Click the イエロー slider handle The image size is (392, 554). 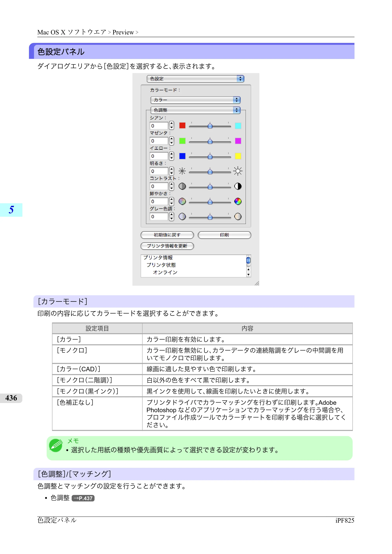[210, 156]
